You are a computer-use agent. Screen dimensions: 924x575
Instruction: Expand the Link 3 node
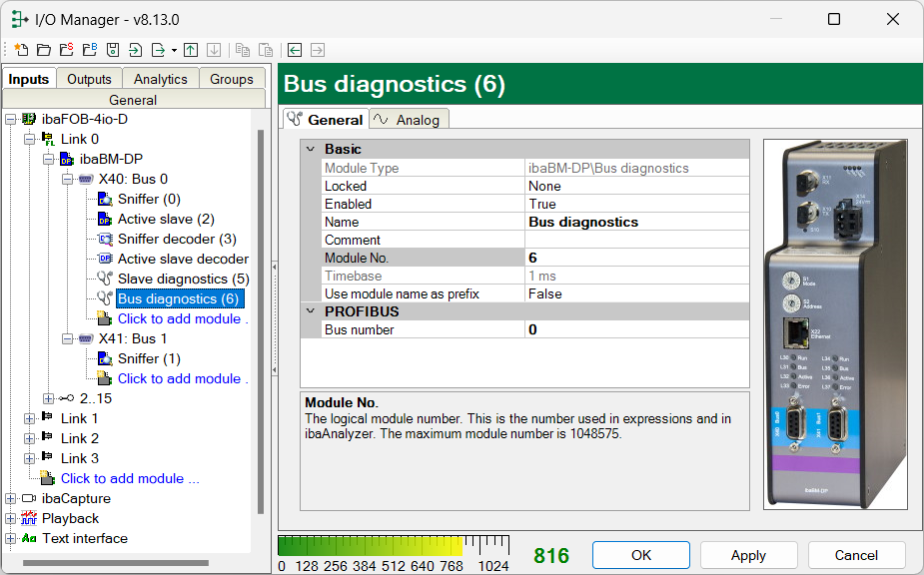click(29, 459)
